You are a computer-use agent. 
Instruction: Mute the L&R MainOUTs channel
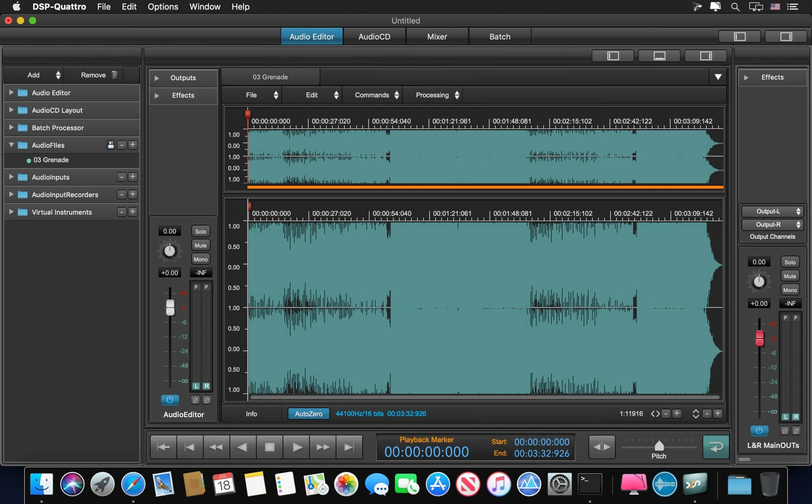click(x=790, y=276)
